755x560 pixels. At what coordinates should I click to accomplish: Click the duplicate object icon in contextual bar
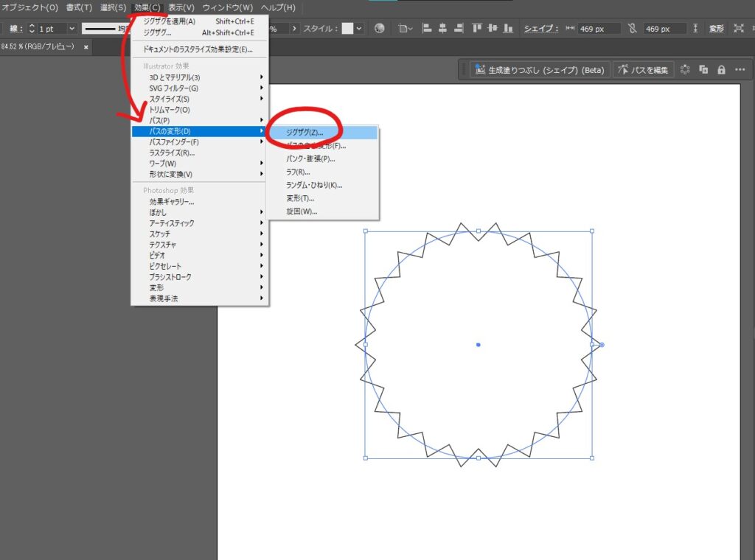[x=703, y=70]
